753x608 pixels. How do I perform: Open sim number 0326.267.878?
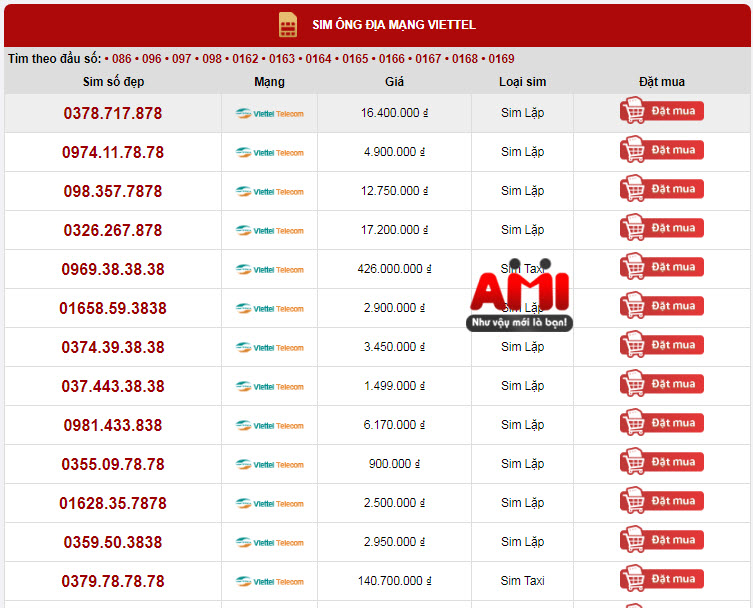pos(113,230)
